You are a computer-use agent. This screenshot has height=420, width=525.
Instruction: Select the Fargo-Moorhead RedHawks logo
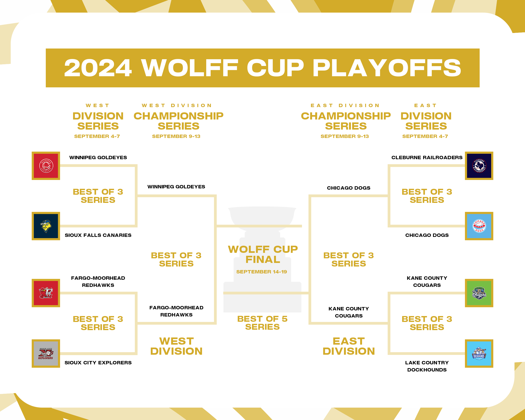[46, 293]
